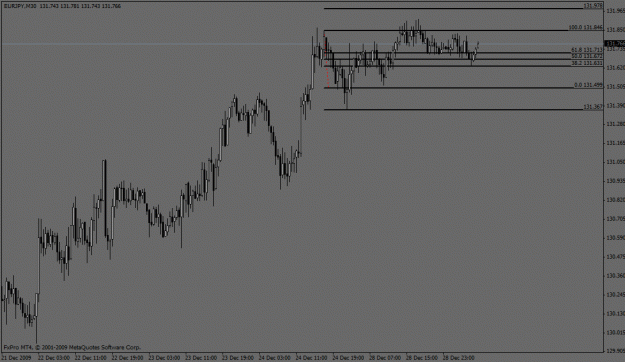Click 23 Dec 11:00 on the time axis

201,358
